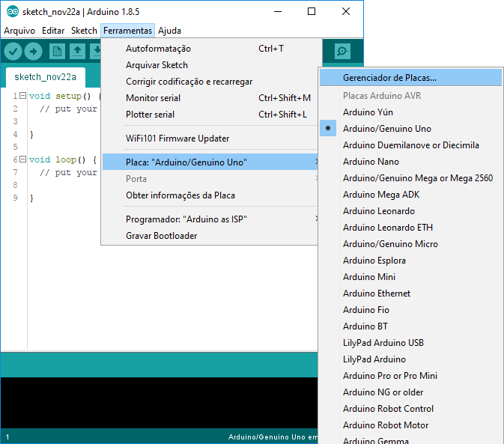Select the Arduino Mega ADK board
This screenshot has width=504, height=444.
(411, 195)
